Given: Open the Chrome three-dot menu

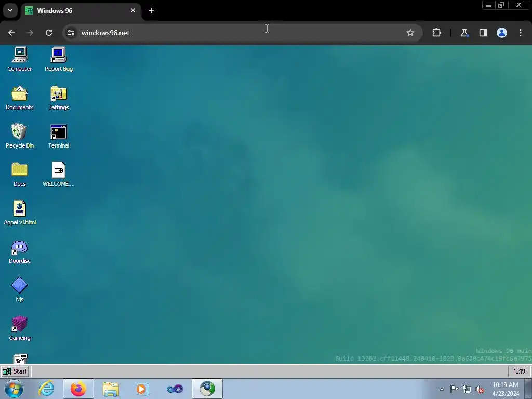Looking at the screenshot, I should click(521, 33).
